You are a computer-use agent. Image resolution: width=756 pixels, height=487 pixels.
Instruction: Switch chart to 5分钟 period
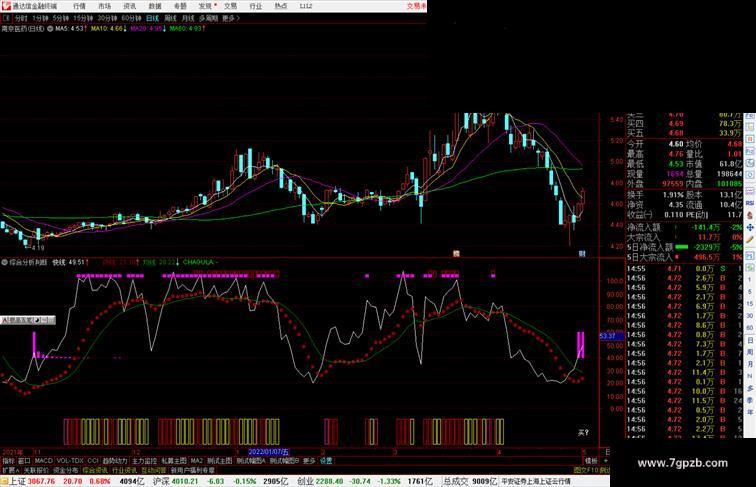(x=61, y=18)
